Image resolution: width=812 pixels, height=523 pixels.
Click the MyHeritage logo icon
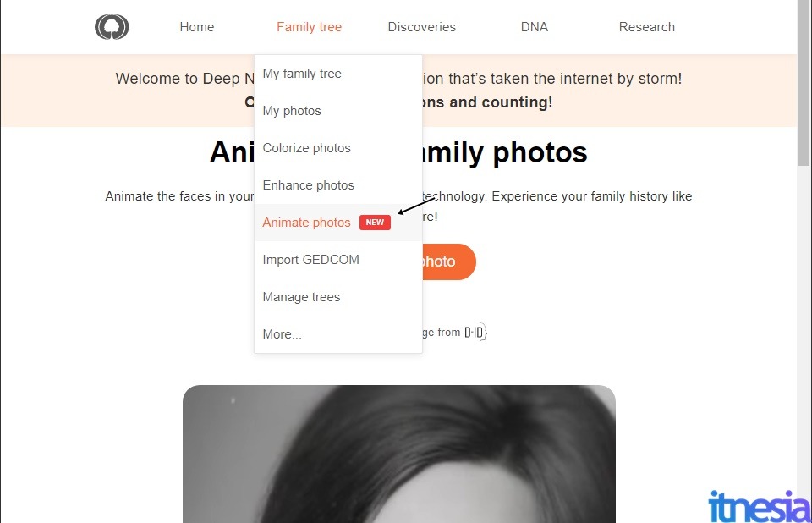[112, 27]
